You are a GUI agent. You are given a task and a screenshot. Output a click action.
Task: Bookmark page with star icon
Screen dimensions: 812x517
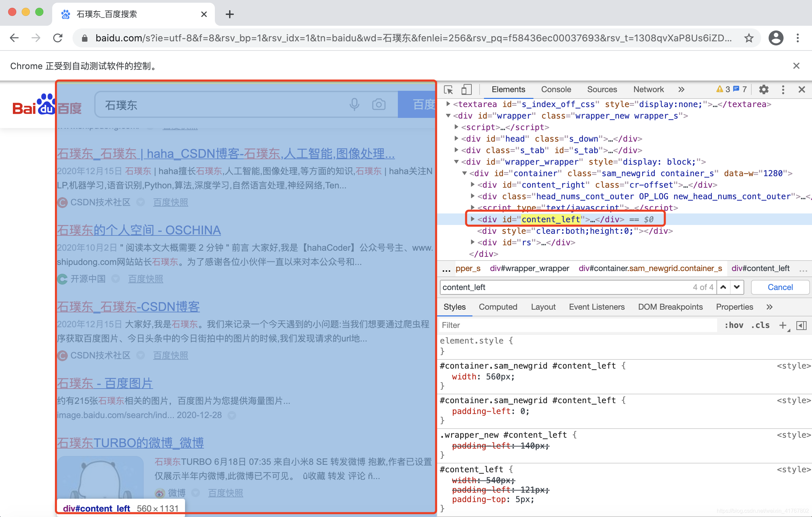tap(749, 38)
